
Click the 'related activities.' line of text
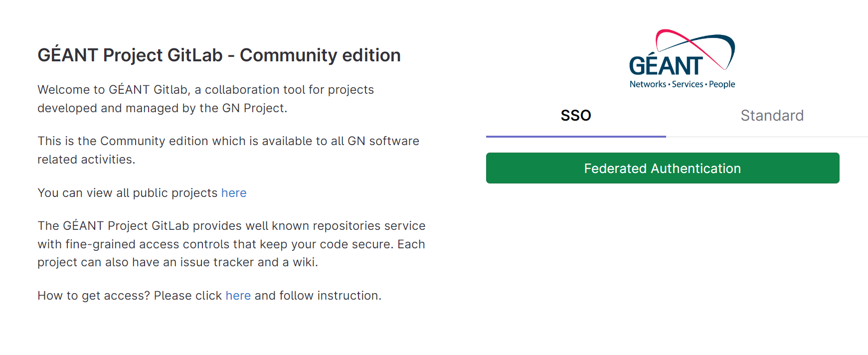87,160
